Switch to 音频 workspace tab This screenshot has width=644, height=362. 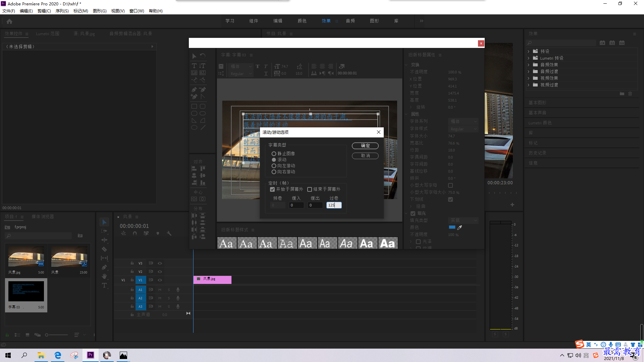click(350, 21)
